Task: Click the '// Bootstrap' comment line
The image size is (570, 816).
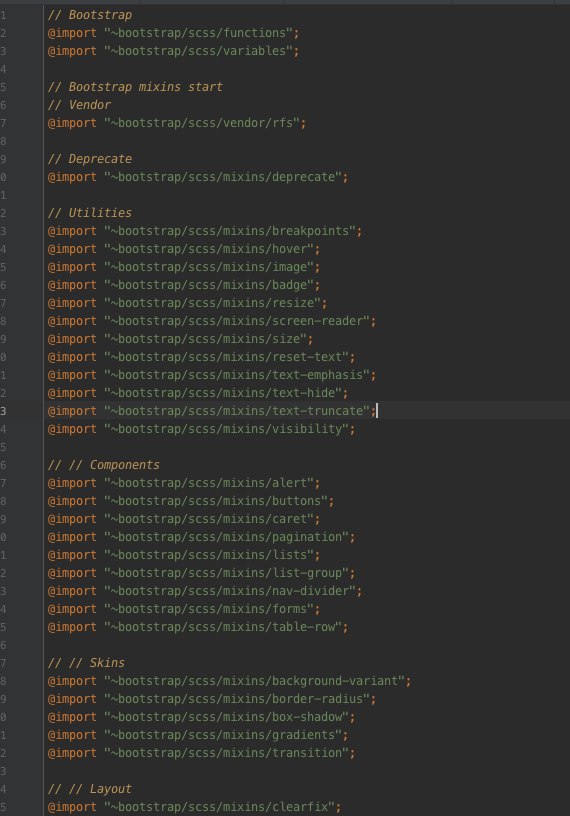Action: tap(90, 15)
